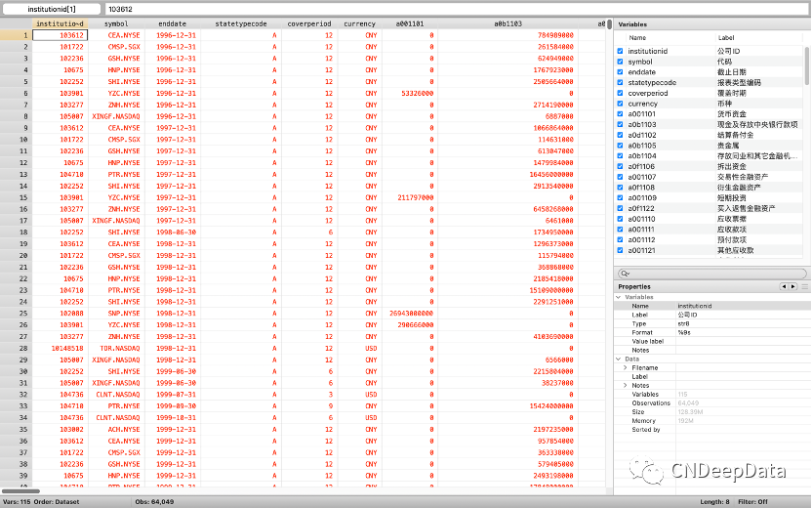Expand the Filename row in Properties
812x508 pixels.
(625, 367)
